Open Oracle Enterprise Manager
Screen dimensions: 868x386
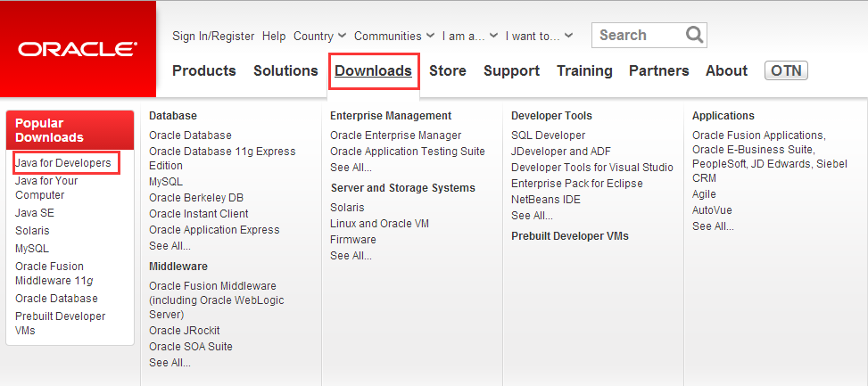(396, 135)
